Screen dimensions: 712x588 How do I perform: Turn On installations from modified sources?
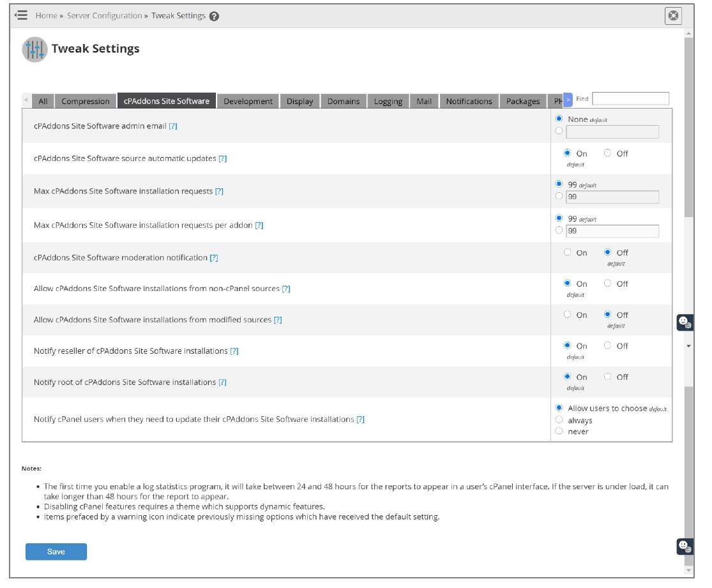[567, 314]
